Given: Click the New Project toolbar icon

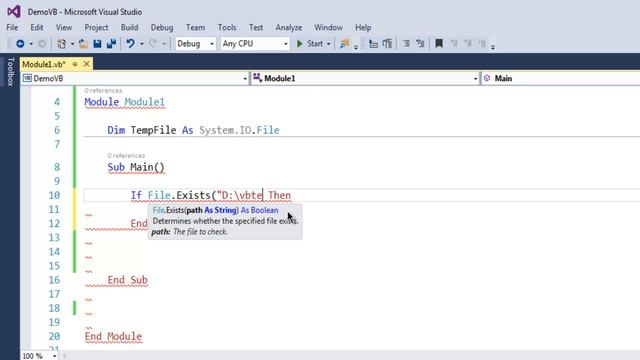Looking at the screenshot, I should tap(61, 43).
